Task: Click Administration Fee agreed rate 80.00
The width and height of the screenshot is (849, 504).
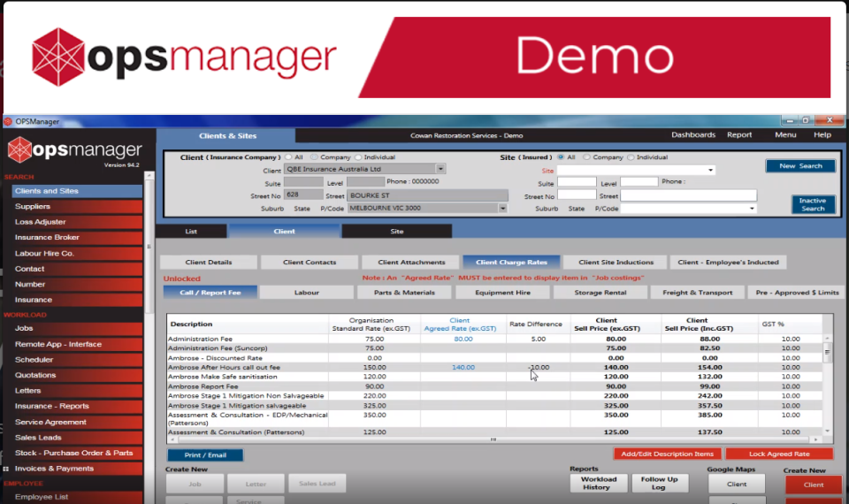Action: click(x=463, y=339)
